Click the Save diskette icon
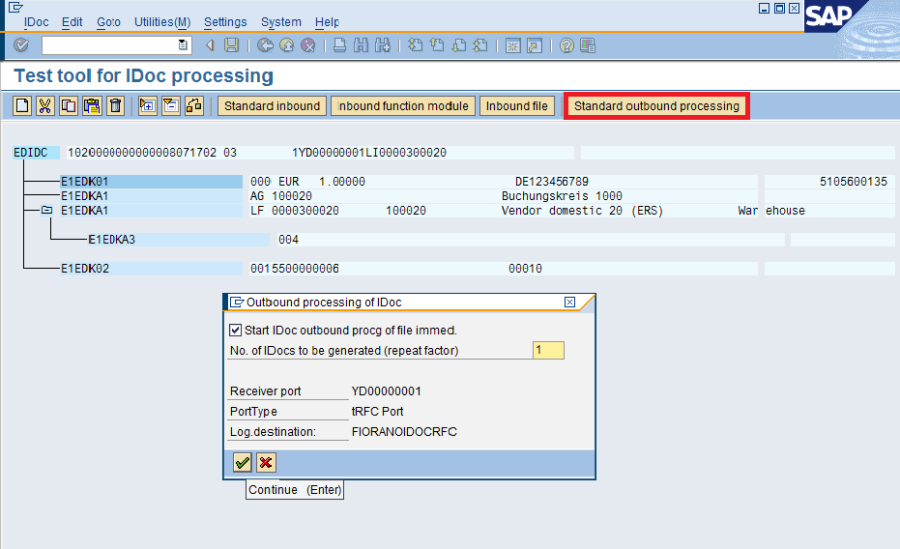Viewport: 900px width, 549px height. coord(231,45)
